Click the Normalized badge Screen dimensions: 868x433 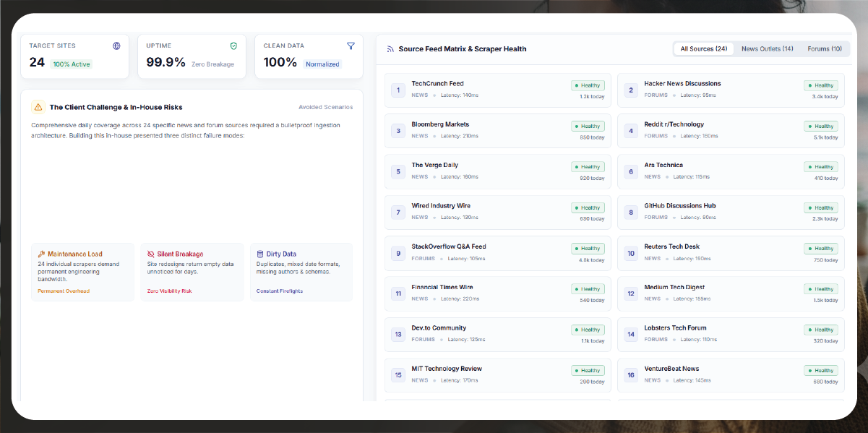(322, 64)
